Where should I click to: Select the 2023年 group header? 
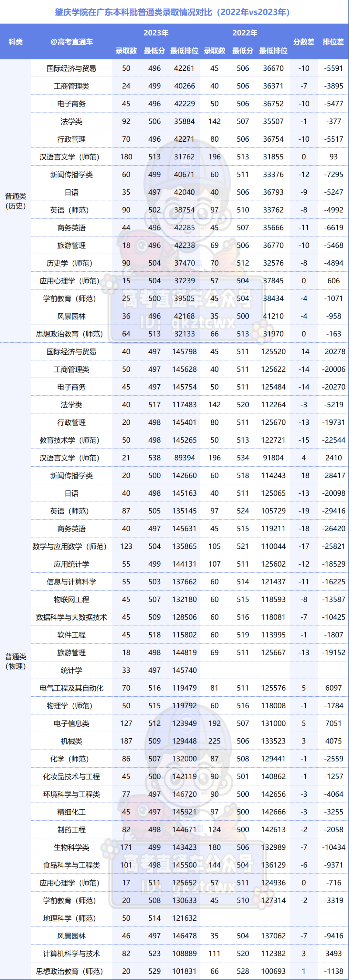[x=156, y=33]
